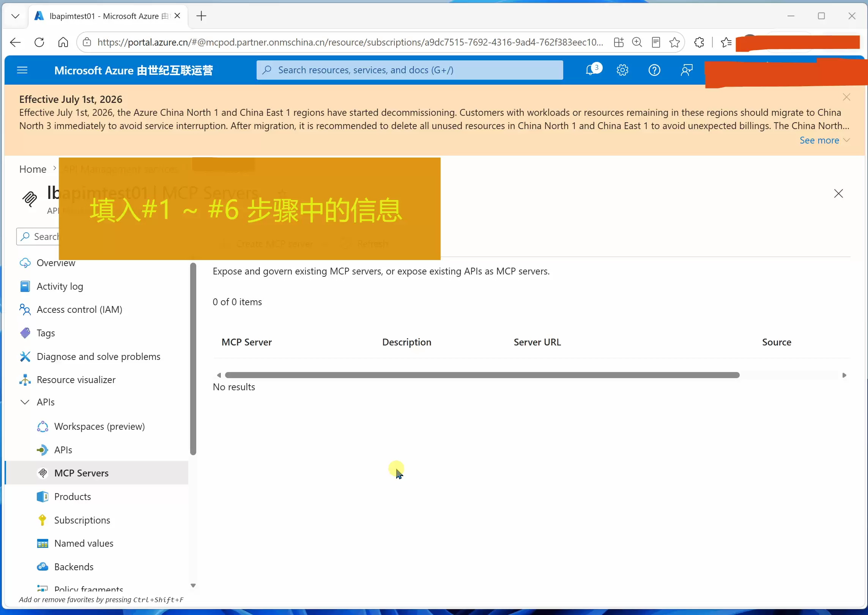This screenshot has height=615, width=868.
Task: Open the browser apps grid icon
Action: coord(619,42)
